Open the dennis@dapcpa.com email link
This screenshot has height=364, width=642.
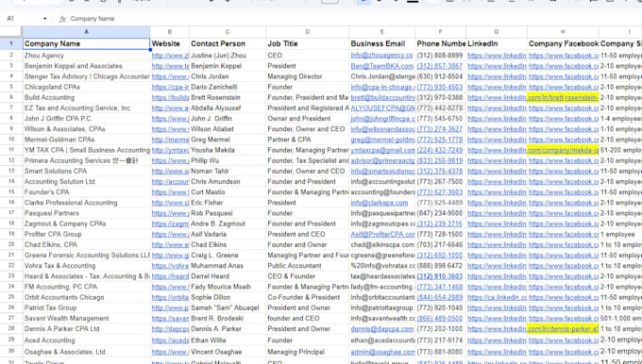(x=382, y=329)
